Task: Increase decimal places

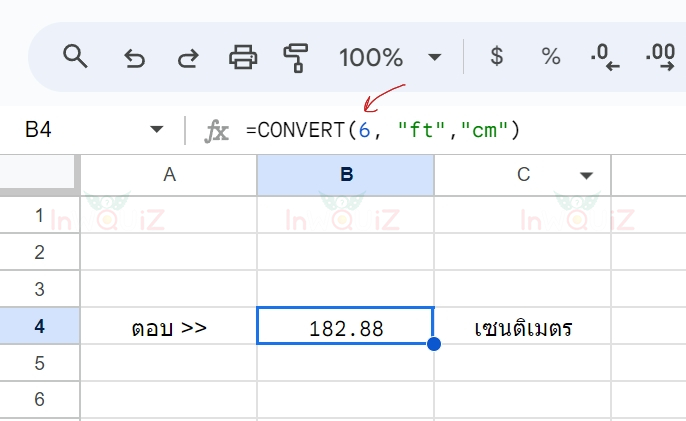Action: click(660, 57)
